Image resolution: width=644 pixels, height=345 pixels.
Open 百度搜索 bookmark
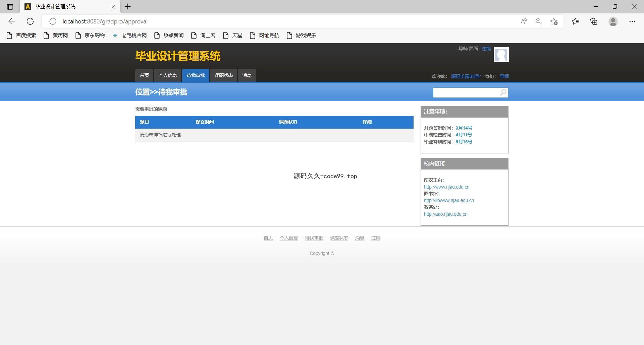tap(21, 36)
